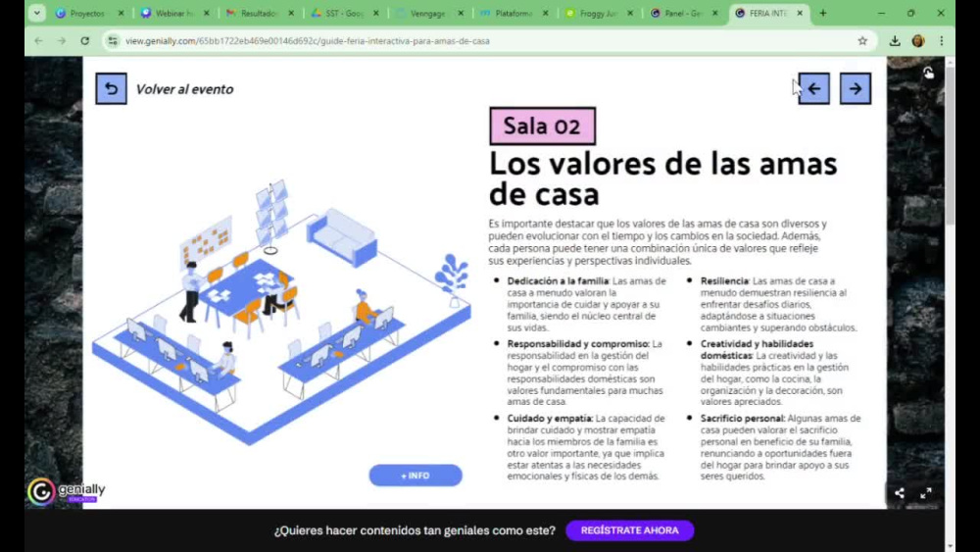Go forward in browser history
This screenshot has width=980, height=552.
point(62,41)
